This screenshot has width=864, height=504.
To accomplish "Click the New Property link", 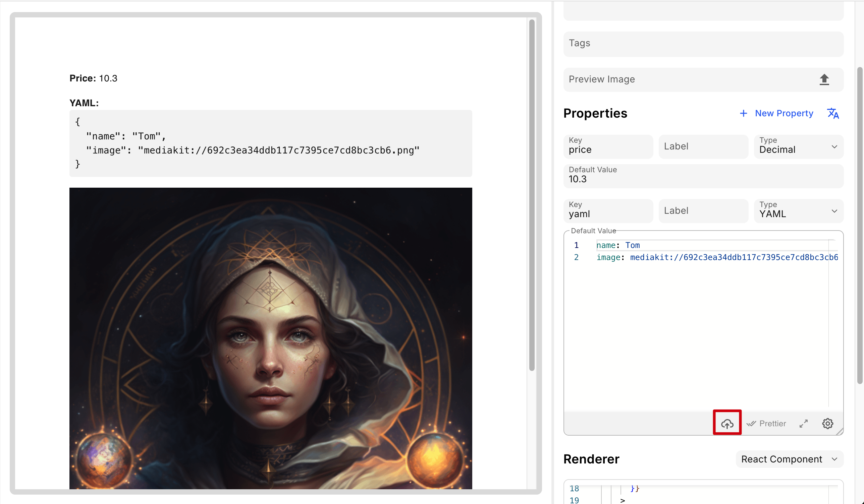I will point(784,113).
